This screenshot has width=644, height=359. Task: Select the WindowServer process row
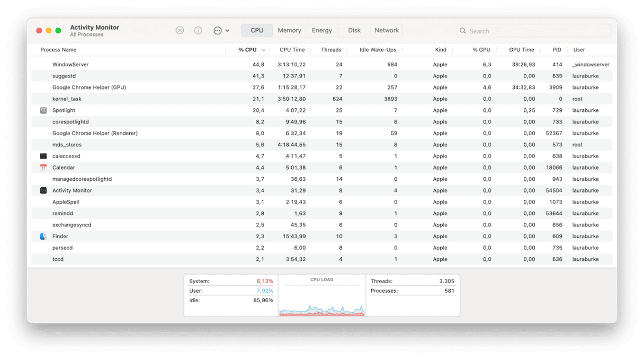pyautogui.click(x=70, y=65)
